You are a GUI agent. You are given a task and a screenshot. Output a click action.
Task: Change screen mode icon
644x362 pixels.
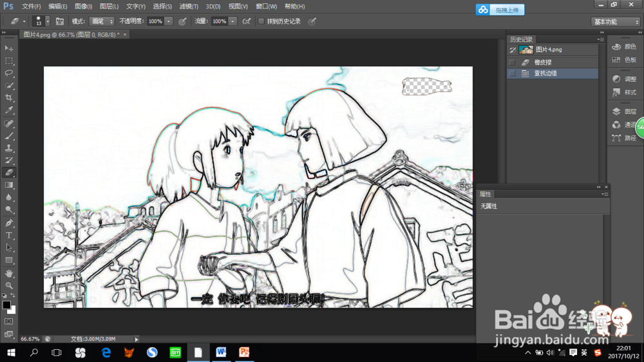click(x=8, y=334)
